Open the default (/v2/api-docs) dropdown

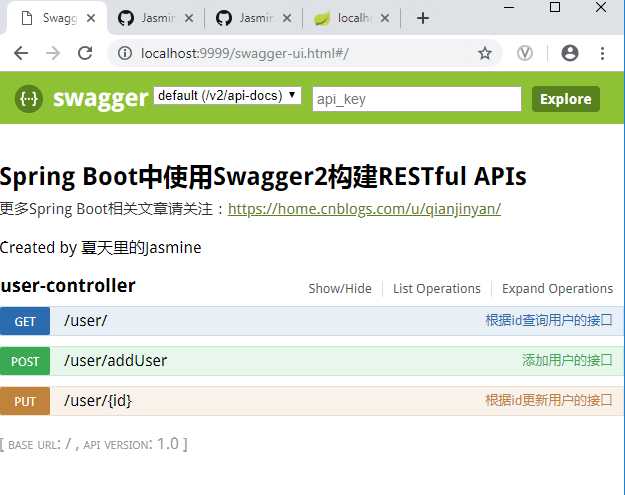(x=227, y=96)
